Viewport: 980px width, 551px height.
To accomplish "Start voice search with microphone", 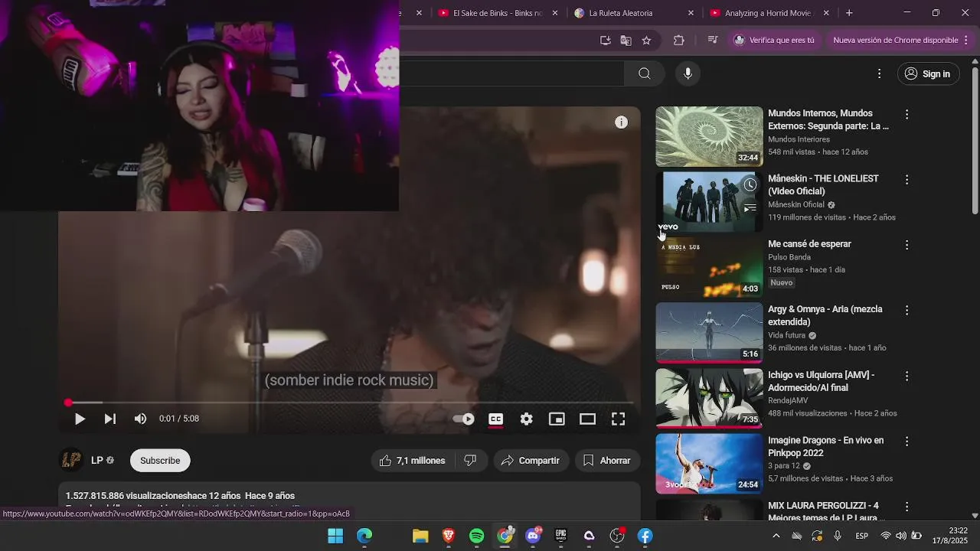I will click(x=688, y=73).
